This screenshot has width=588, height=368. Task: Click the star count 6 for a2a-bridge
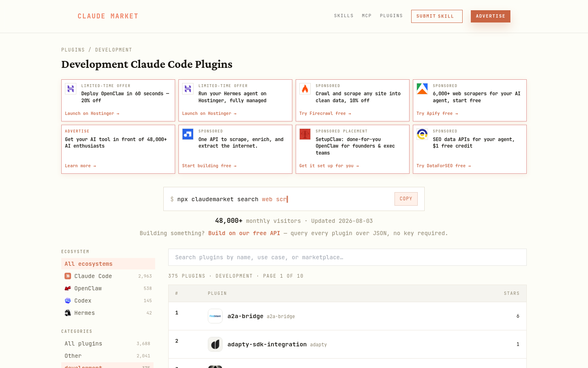pos(518,316)
